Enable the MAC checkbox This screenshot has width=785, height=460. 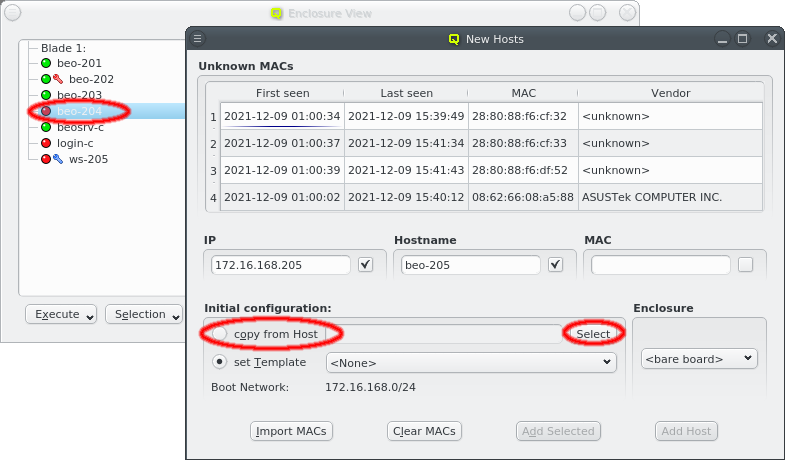745,264
